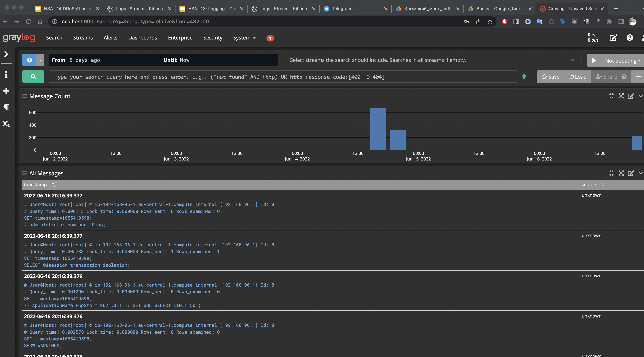Toggle timestamp column sort order

coord(54,185)
